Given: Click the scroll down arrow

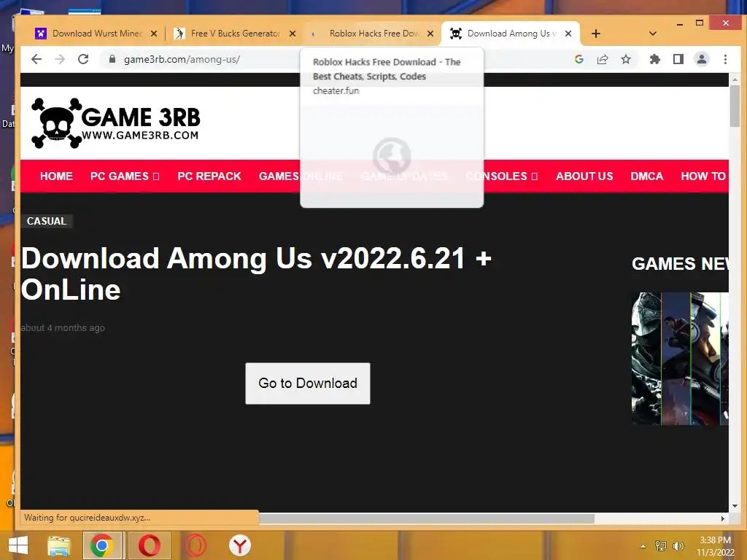Looking at the screenshot, I should (x=735, y=506).
